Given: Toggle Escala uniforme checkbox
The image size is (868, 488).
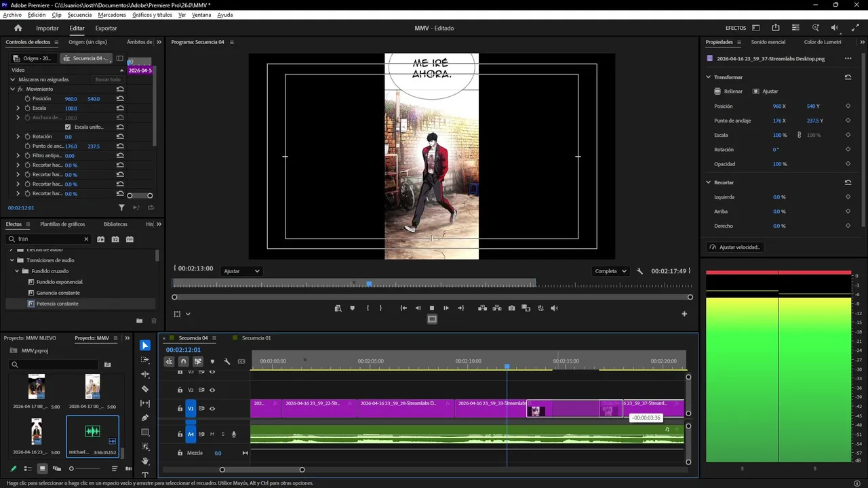Looking at the screenshot, I should pos(67,127).
